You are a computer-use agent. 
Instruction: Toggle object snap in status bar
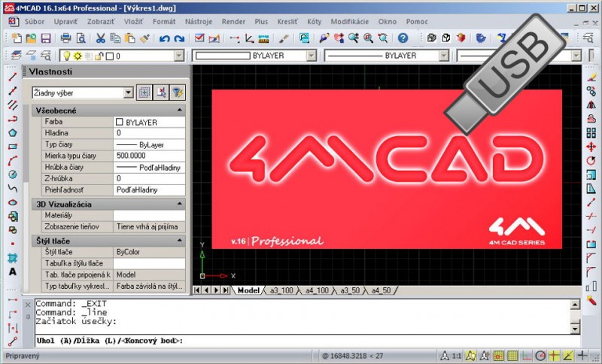(554, 356)
